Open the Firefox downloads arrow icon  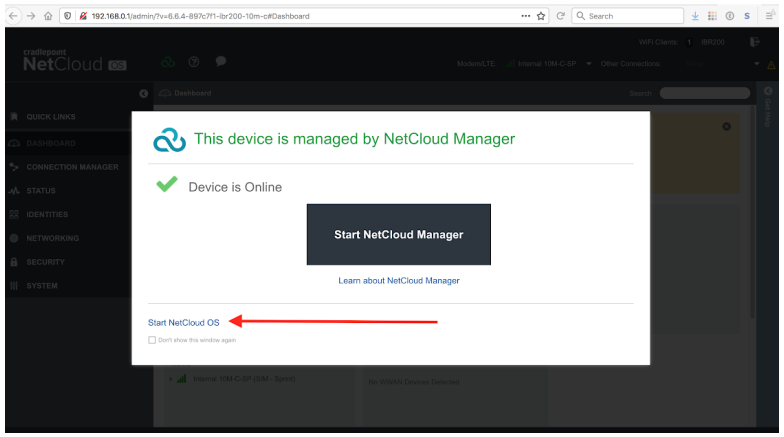(x=697, y=16)
